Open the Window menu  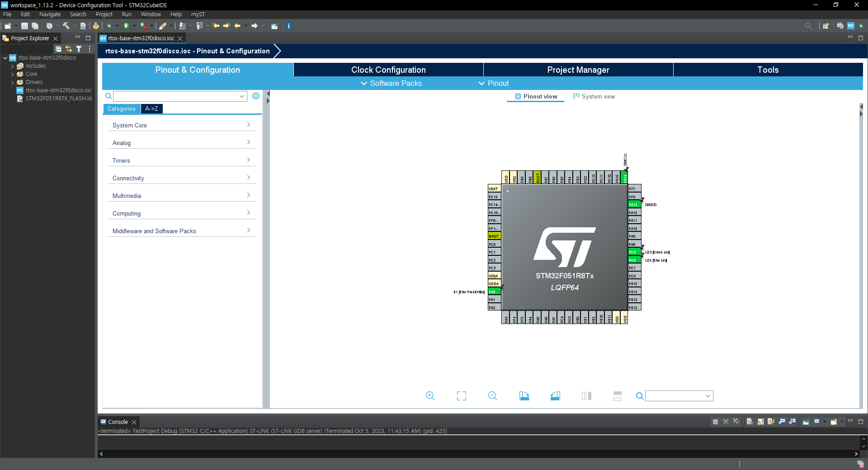pyautogui.click(x=151, y=14)
